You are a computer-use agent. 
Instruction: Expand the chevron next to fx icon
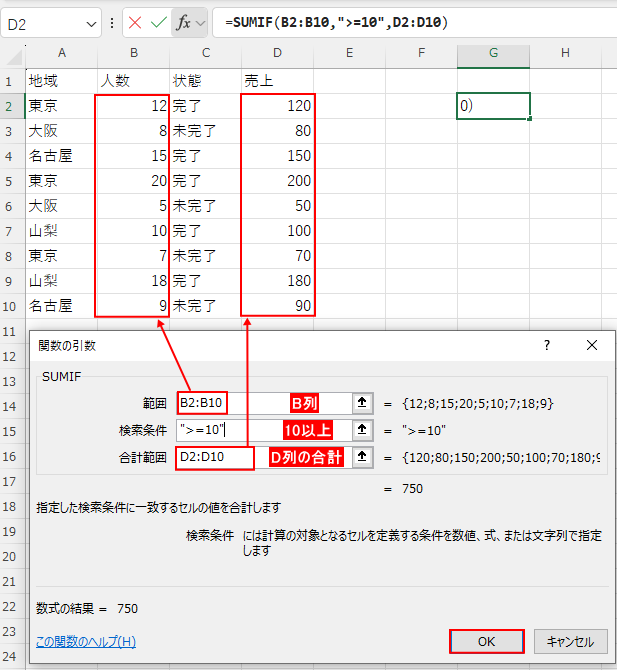tap(201, 23)
